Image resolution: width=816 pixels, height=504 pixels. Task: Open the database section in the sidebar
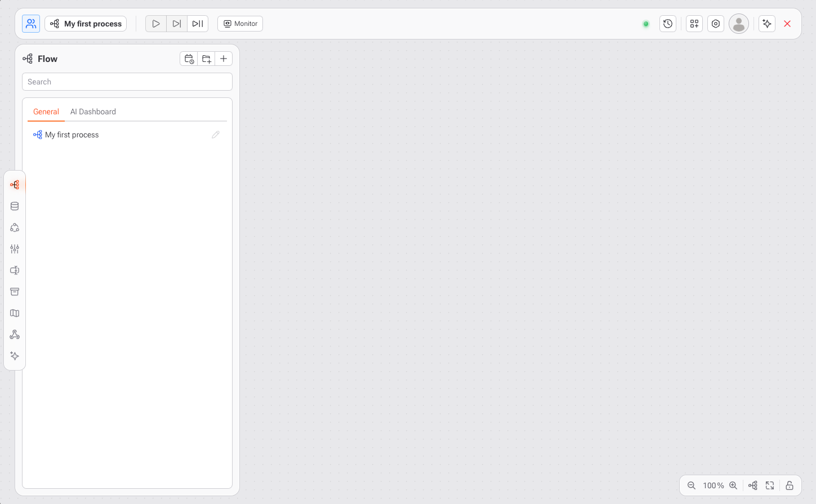tap(15, 206)
